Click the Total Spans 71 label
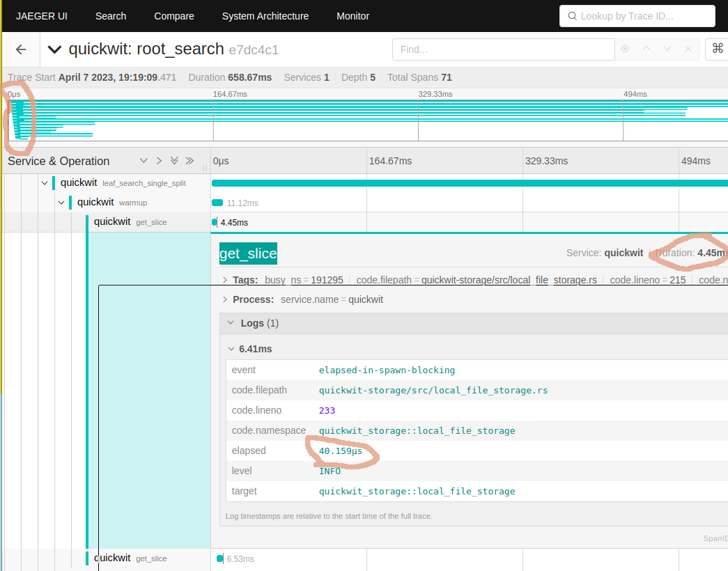The image size is (728, 571). click(x=419, y=77)
